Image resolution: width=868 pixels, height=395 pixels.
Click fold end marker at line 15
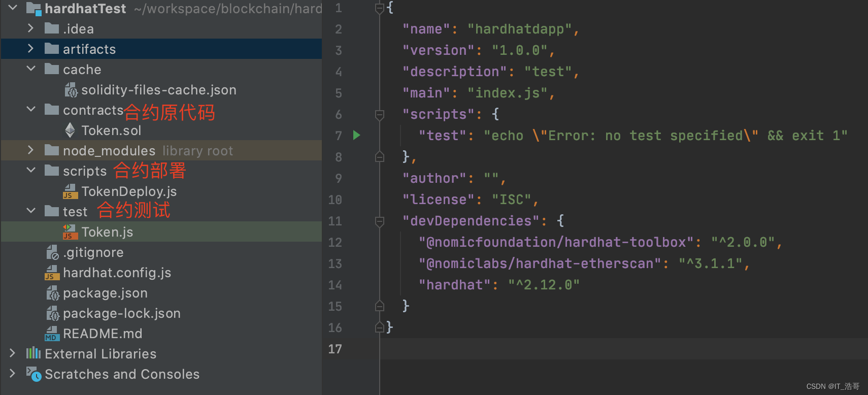379,306
